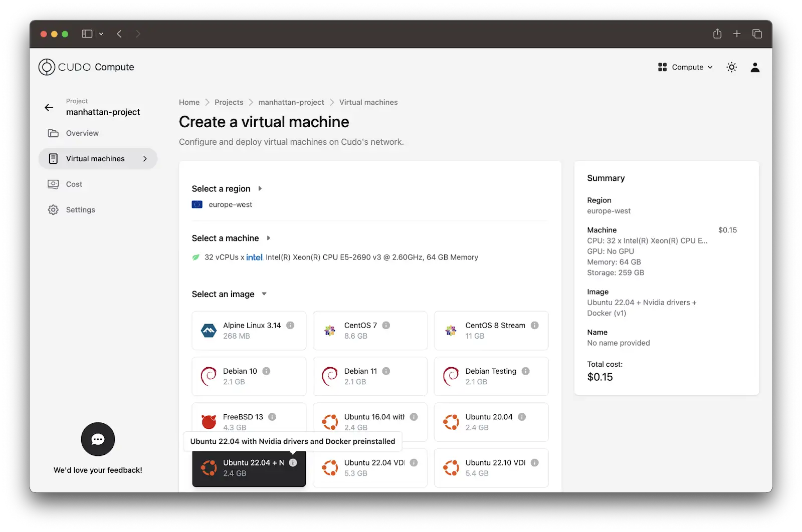The height and width of the screenshot is (532, 802).
Task: Open the Compute apps dropdown
Action: pos(685,67)
